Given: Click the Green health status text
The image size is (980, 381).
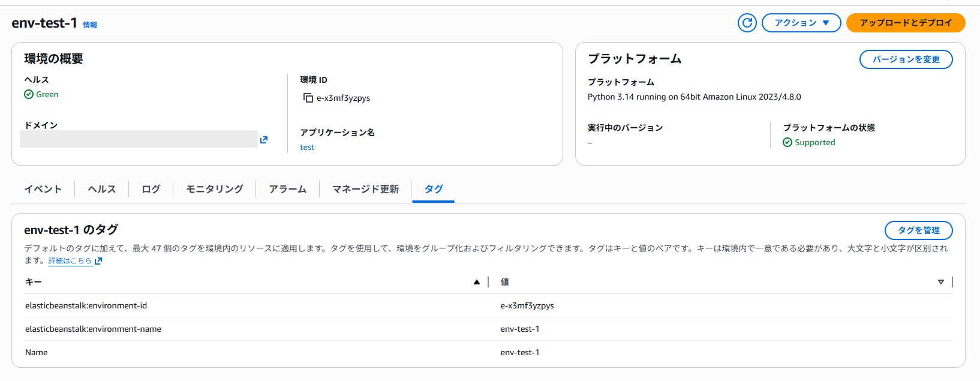Looking at the screenshot, I should (x=47, y=94).
